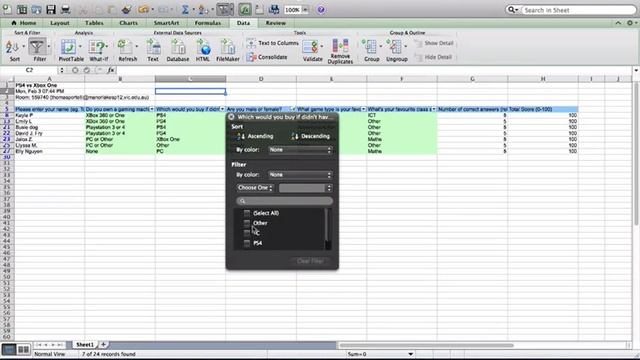This screenshot has height=360, width=640.
Task: Toggle filter from standard toolbar funnel
Action: pos(225,9)
